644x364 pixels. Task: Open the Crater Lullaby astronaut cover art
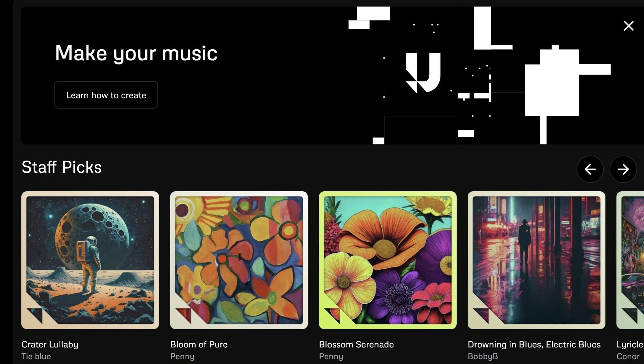pyautogui.click(x=90, y=260)
